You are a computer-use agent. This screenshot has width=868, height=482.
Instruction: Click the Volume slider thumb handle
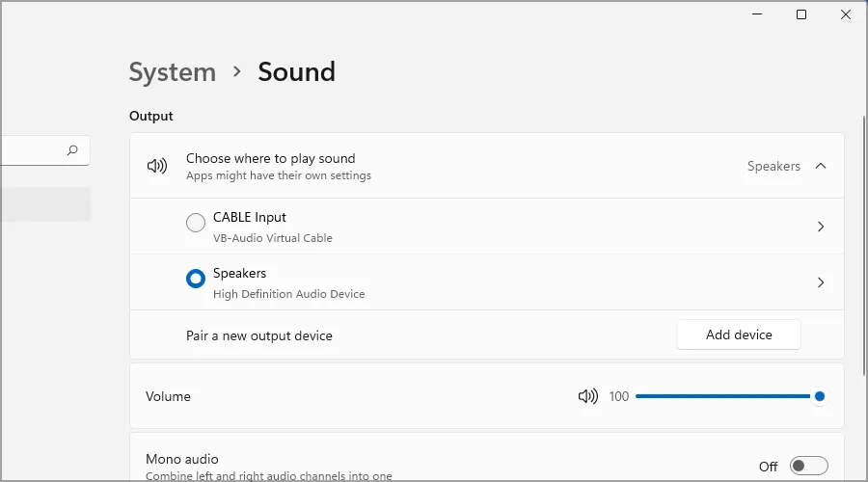pos(820,396)
